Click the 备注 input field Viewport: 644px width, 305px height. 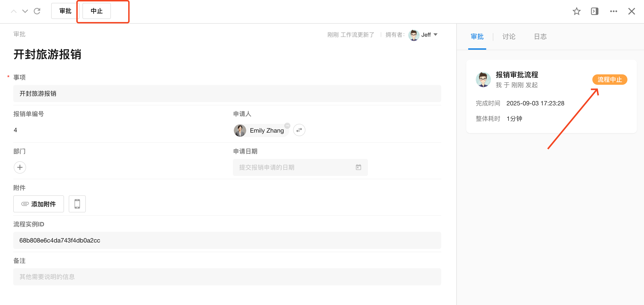[227, 277]
